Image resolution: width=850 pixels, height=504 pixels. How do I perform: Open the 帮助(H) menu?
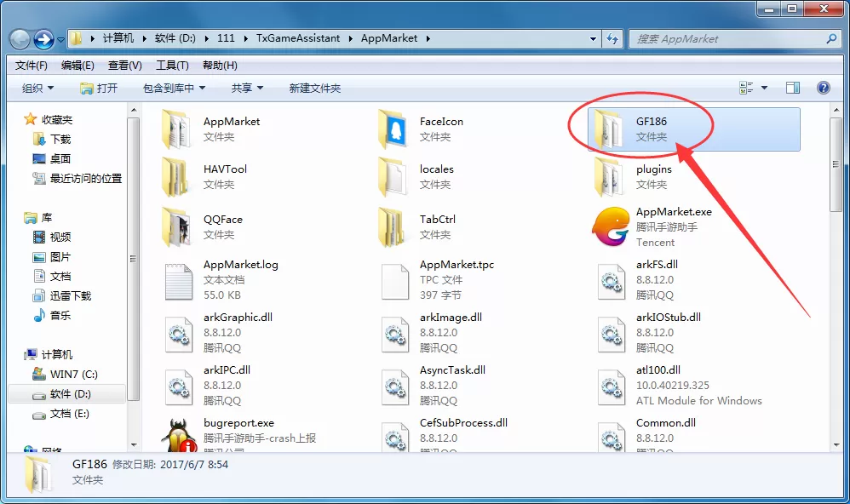[x=220, y=65]
